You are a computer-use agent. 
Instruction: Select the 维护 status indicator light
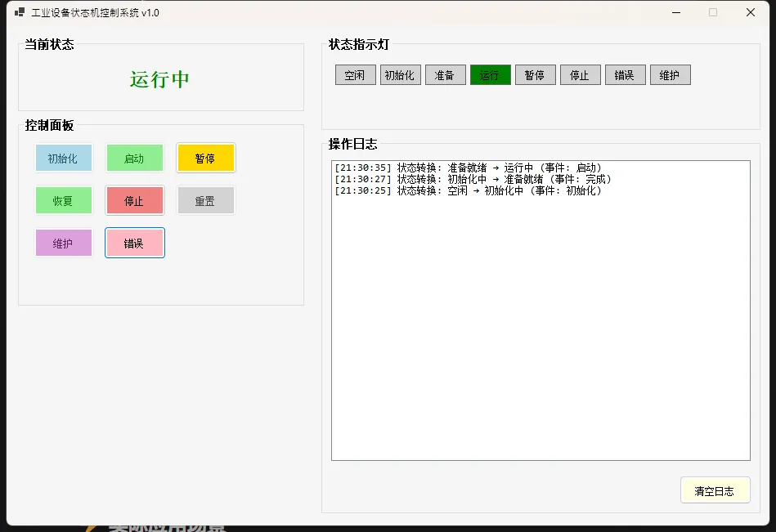(x=670, y=75)
